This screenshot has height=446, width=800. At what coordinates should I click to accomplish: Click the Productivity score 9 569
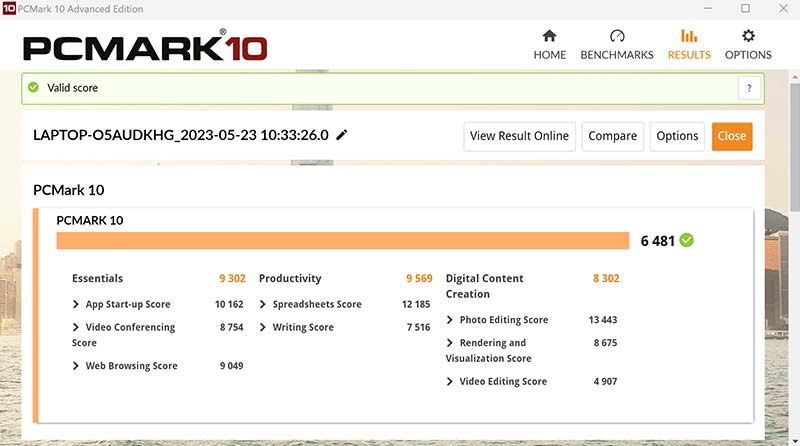click(x=419, y=278)
